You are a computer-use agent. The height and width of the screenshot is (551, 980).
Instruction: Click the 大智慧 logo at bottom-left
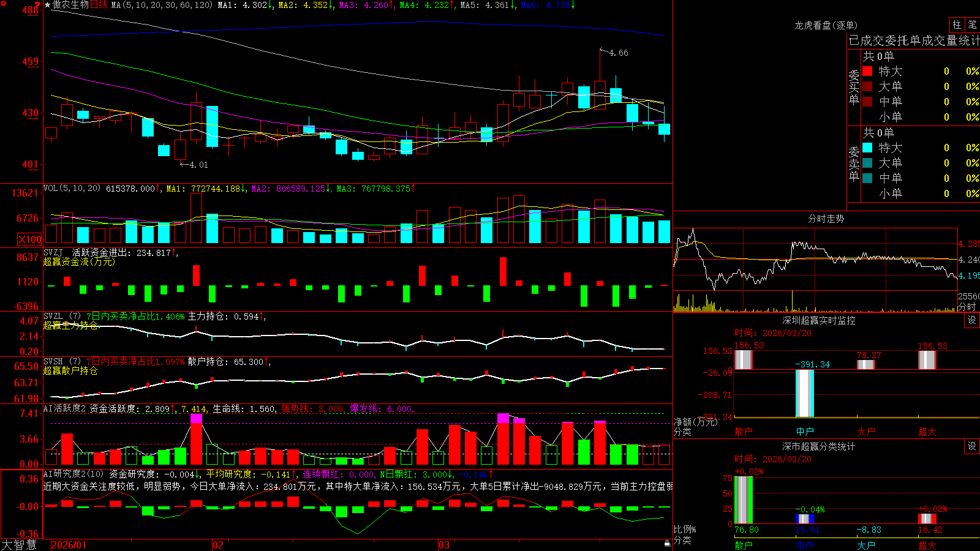(19, 545)
